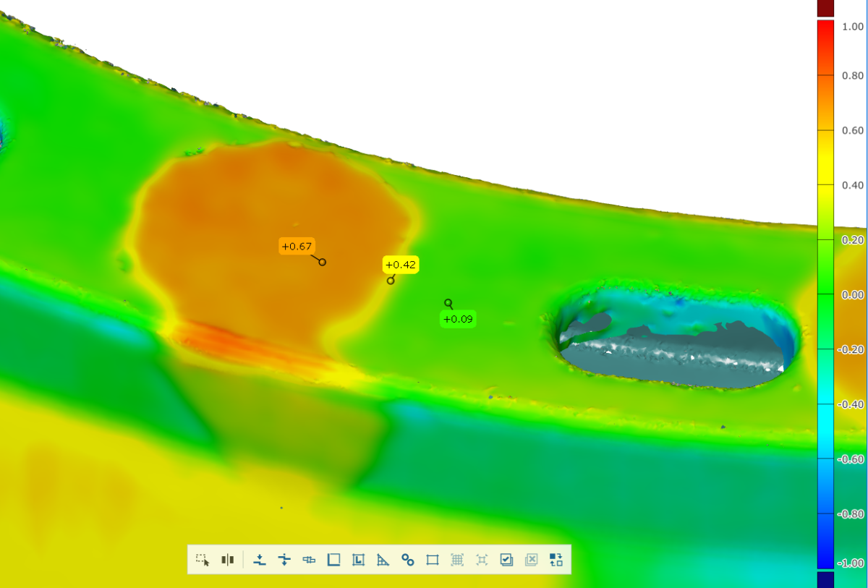Click the swap squares invert selection icon
Image resolution: width=868 pixels, height=588 pixels.
click(x=556, y=560)
